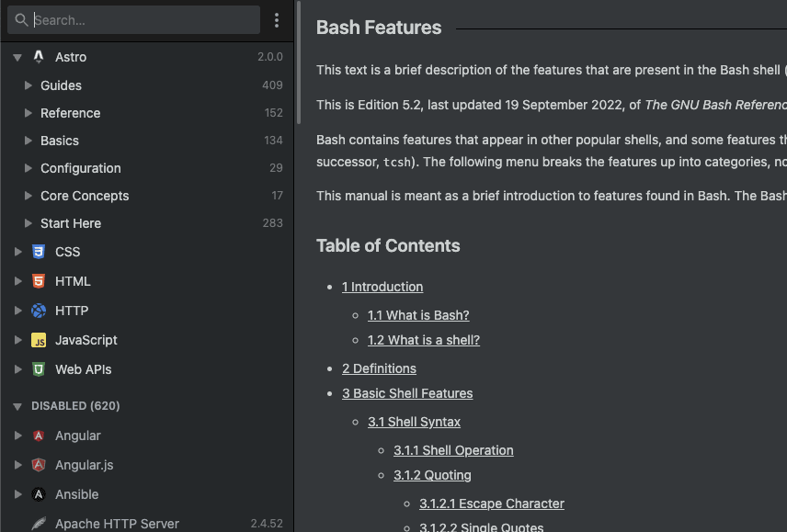Click the HTML5 logo icon
Screen dimensions: 787x532
(x=39, y=281)
